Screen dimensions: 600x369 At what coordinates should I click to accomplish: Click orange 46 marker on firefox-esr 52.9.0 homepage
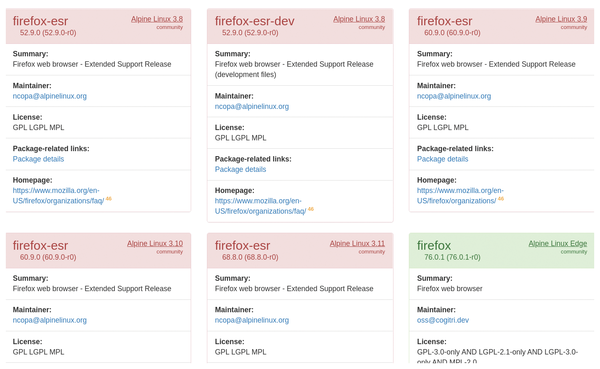[109, 199]
